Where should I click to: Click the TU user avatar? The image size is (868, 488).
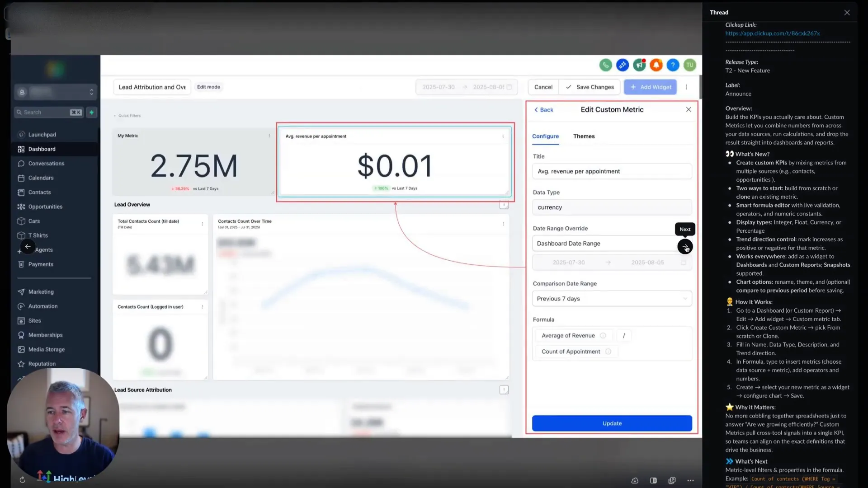pyautogui.click(x=690, y=65)
